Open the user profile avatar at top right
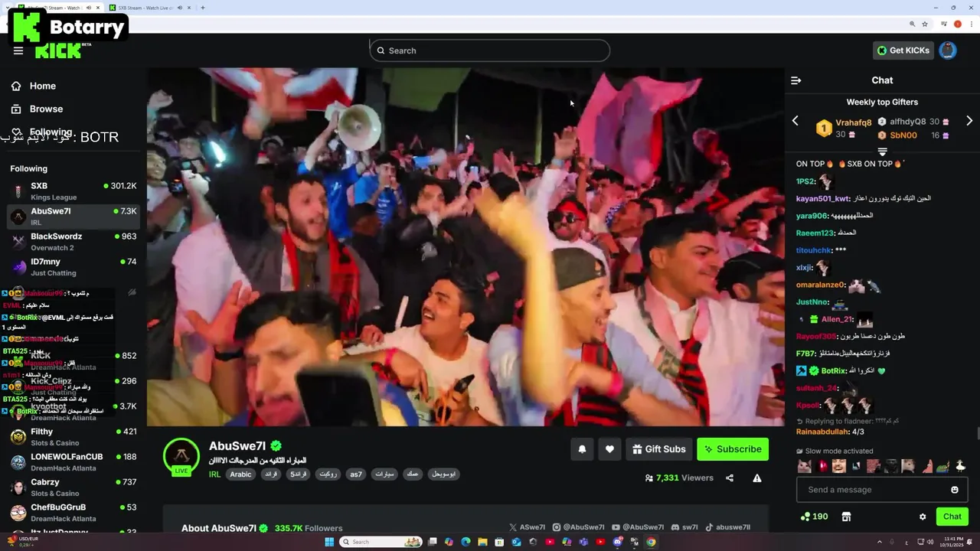The width and height of the screenshot is (980, 551). coord(948,51)
